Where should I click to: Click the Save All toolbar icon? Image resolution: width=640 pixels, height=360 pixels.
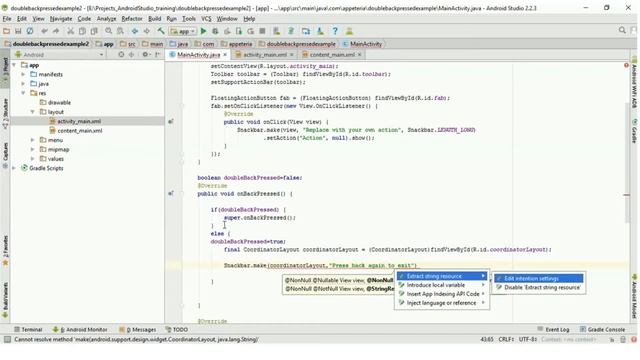pyautogui.click(x=18, y=31)
